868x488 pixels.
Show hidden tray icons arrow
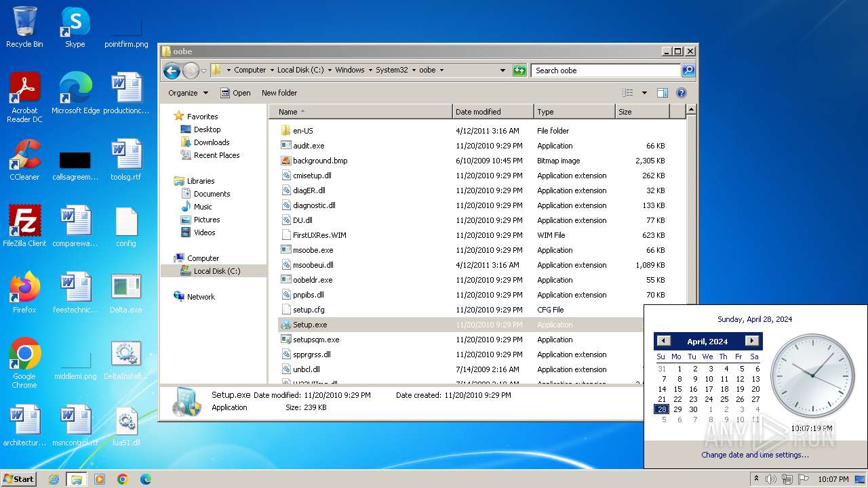tap(756, 479)
